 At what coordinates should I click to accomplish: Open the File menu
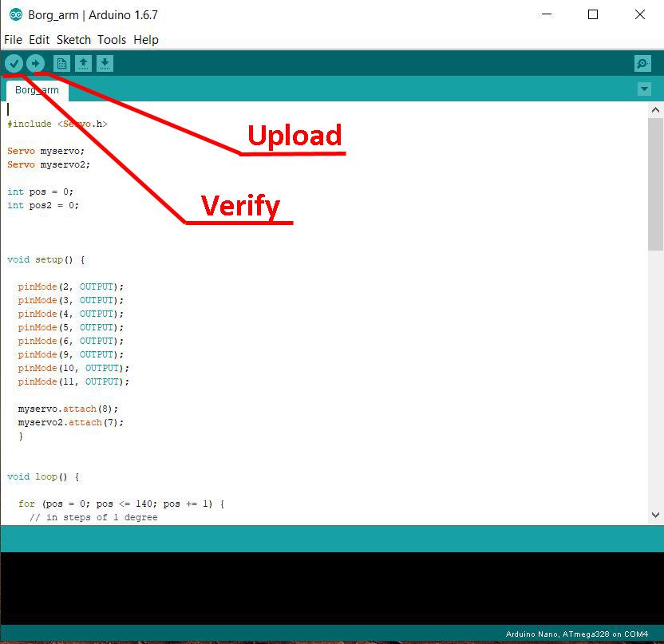click(13, 40)
